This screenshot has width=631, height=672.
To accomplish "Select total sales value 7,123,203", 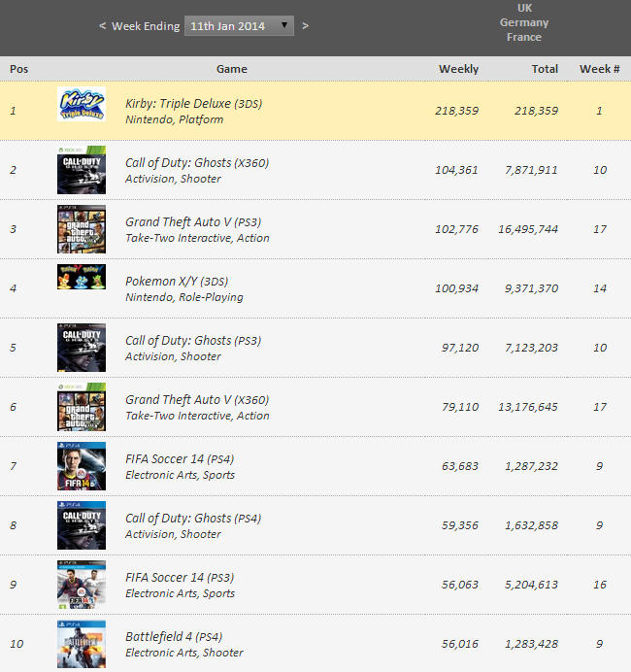I will pos(531,348).
